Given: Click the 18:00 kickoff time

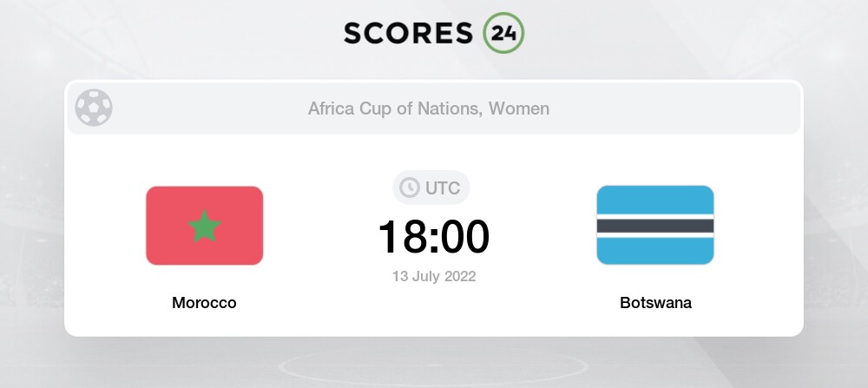Looking at the screenshot, I should [433, 236].
